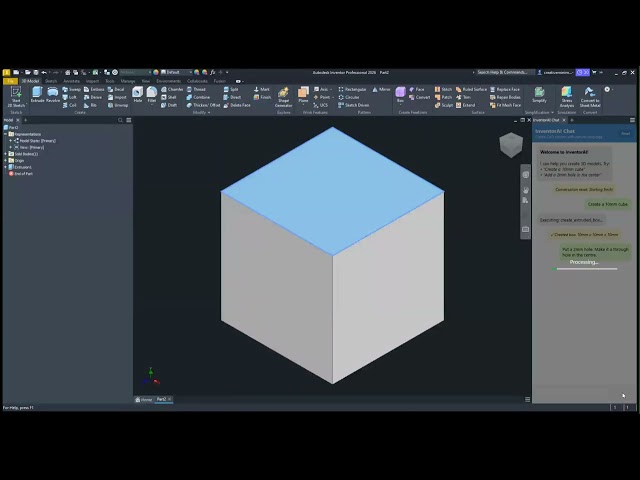Screen dimensions: 640x480
Task: Choose the Thread tool
Action: (196, 89)
